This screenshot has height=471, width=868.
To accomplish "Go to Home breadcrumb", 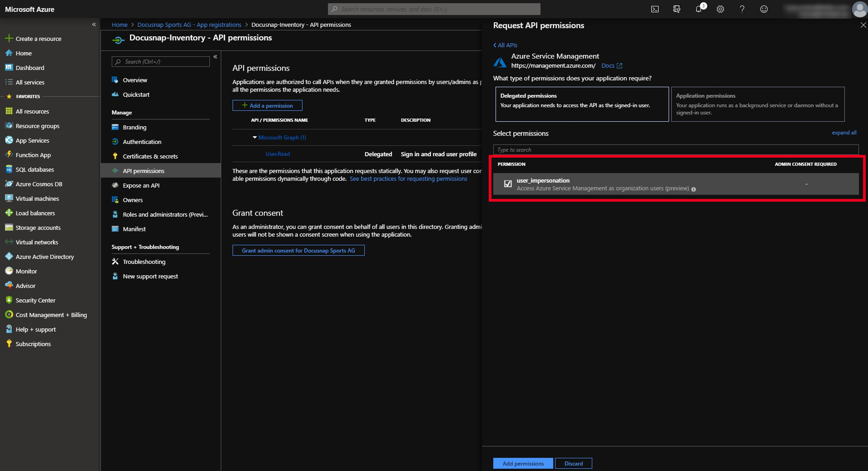I will pos(119,25).
